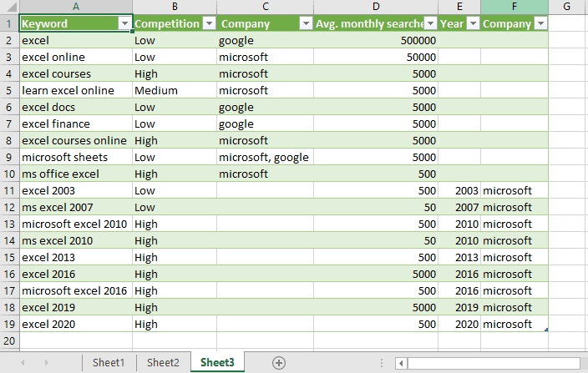Select the 'Medium' competition cell
588x373 pixels.
175,90
